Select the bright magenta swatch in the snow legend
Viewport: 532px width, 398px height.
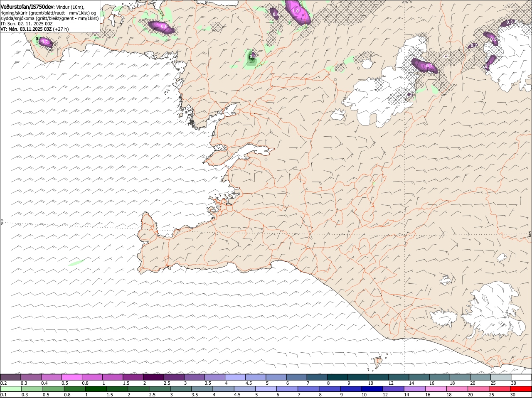point(72,377)
